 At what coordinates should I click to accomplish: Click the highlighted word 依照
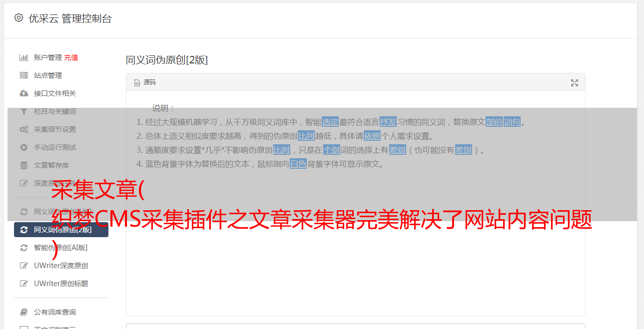click(x=372, y=136)
